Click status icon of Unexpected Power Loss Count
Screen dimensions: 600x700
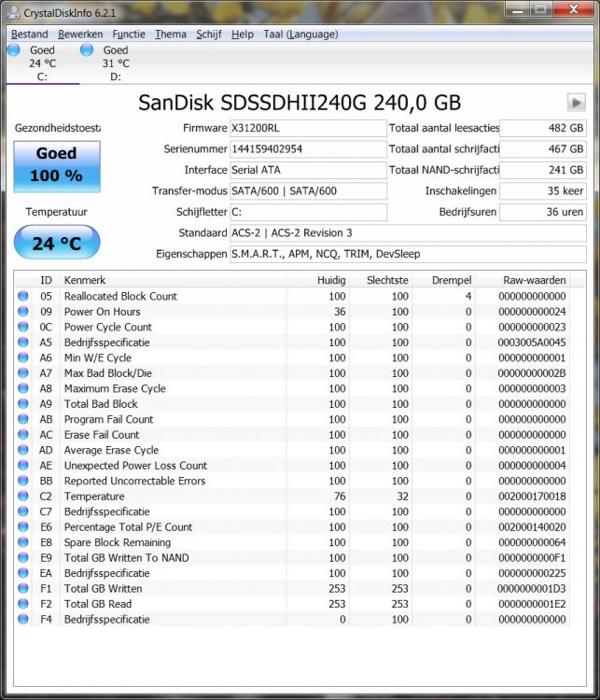click(x=22, y=465)
